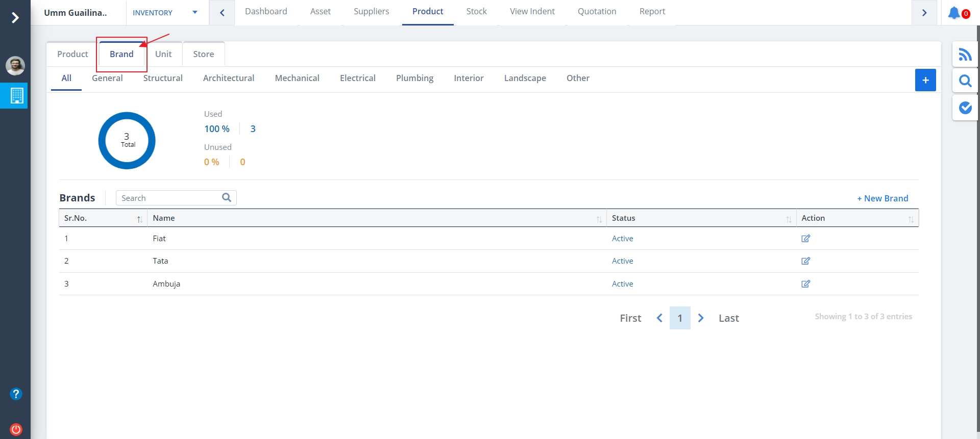
Task: Open the RSS feed side panel icon
Action: (x=965, y=55)
